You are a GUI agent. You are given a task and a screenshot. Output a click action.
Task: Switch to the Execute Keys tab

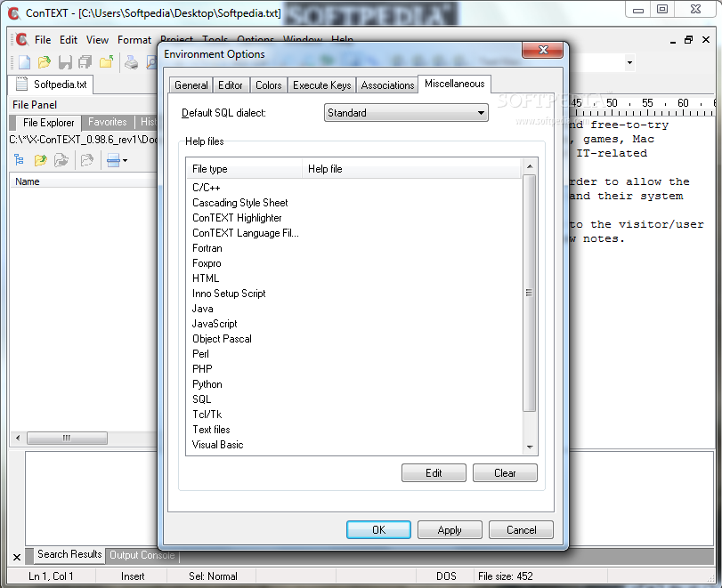tap(322, 85)
